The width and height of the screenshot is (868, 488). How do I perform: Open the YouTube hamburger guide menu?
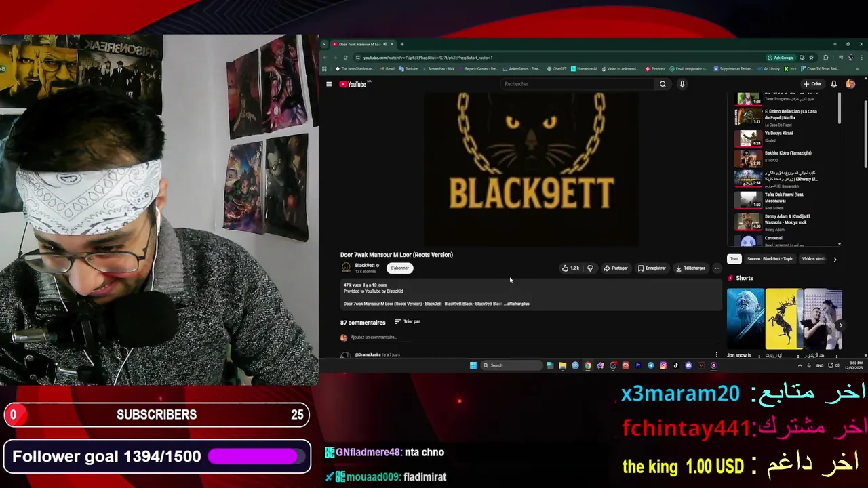[329, 84]
